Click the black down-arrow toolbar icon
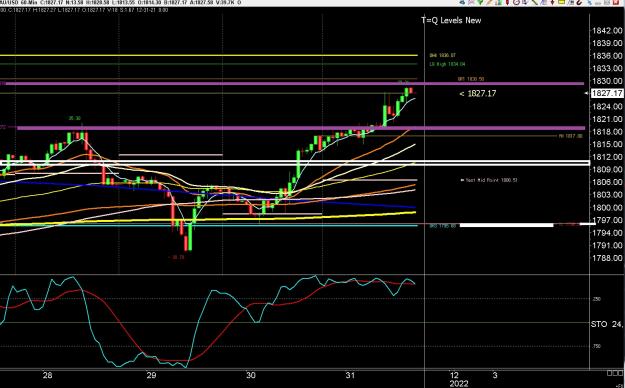Screen dimensions: 625x388 click(552, 2)
